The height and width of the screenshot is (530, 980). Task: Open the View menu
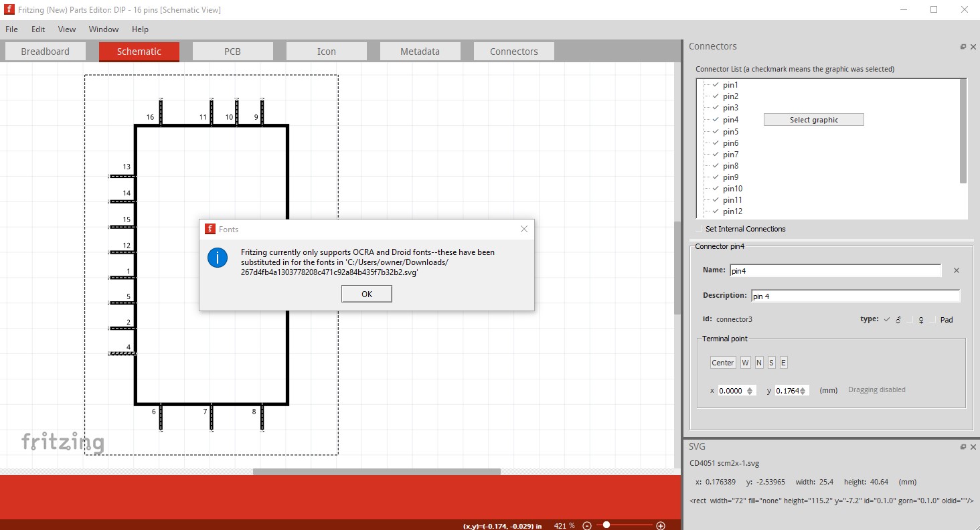[66, 29]
